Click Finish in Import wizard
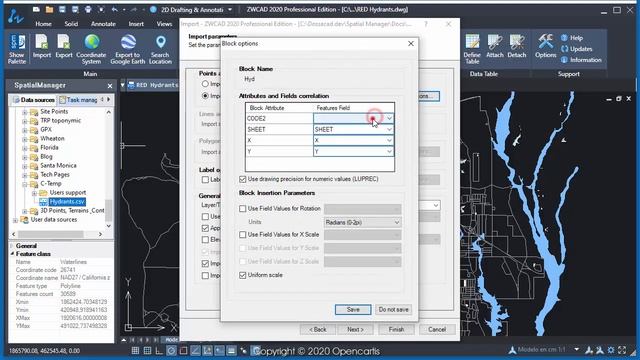 pos(396,329)
